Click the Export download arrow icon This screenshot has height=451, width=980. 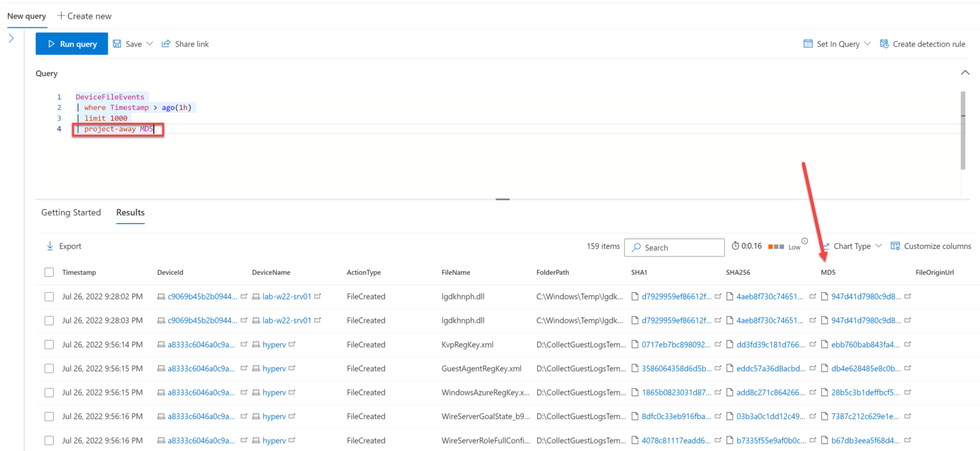pos(50,246)
